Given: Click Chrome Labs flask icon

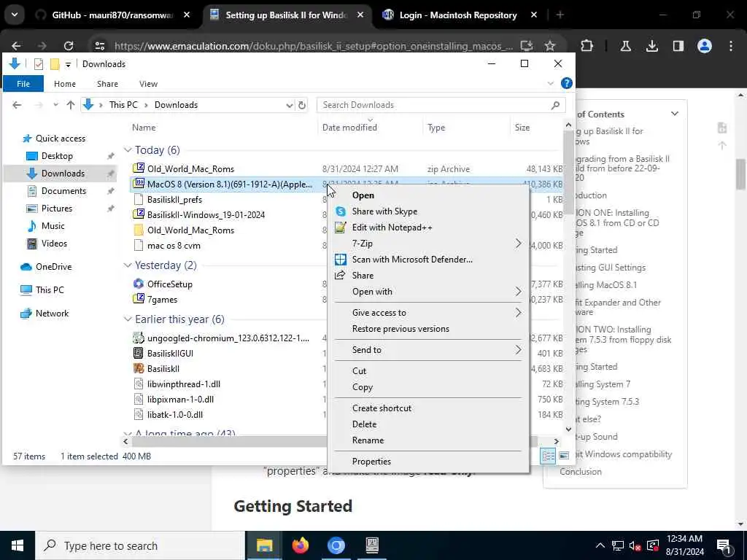Looking at the screenshot, I should 625,46.
